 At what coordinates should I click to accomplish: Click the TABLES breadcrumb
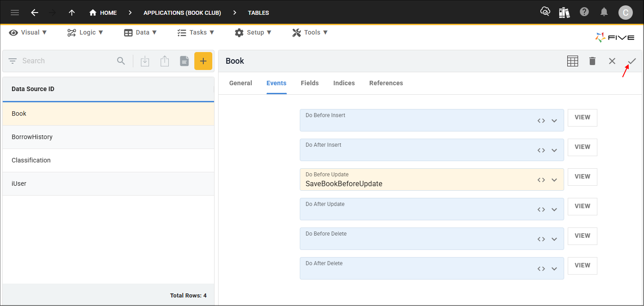[258, 13]
